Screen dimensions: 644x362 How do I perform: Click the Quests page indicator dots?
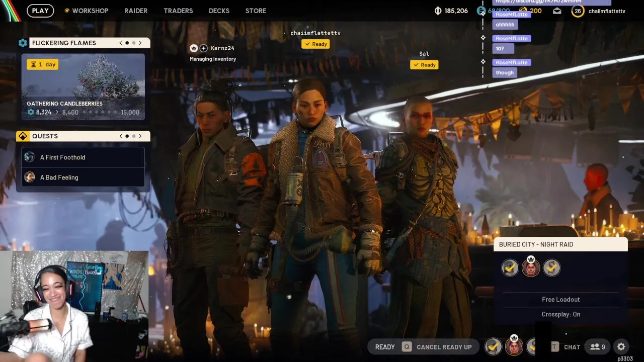pyautogui.click(x=130, y=136)
